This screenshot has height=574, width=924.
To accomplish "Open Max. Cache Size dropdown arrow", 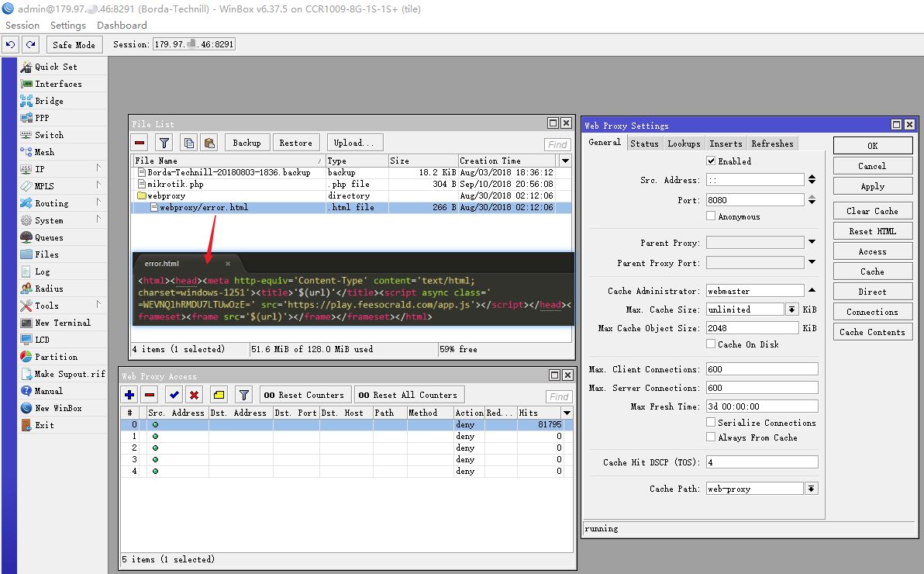I will coord(791,309).
